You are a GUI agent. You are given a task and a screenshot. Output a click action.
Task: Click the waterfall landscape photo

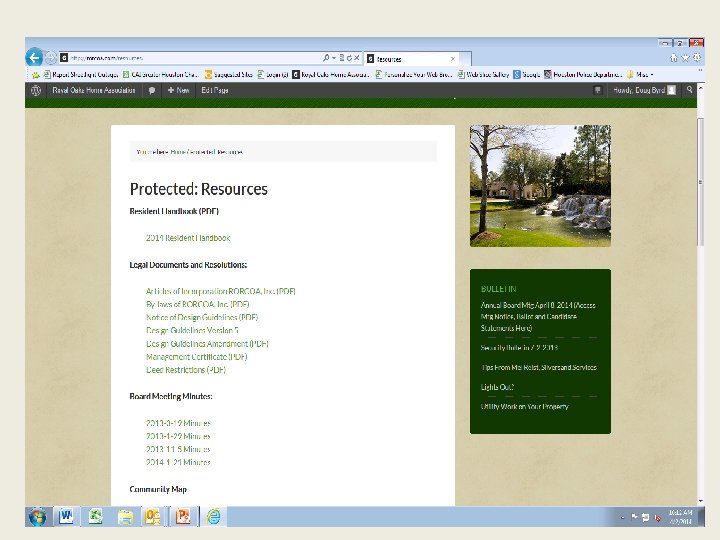[x=540, y=186]
